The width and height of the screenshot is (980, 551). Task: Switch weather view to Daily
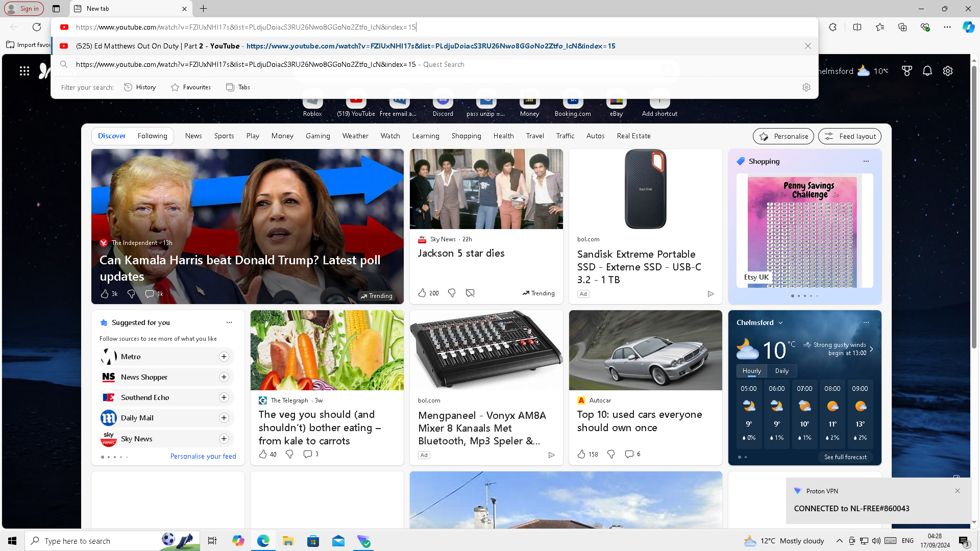point(782,371)
